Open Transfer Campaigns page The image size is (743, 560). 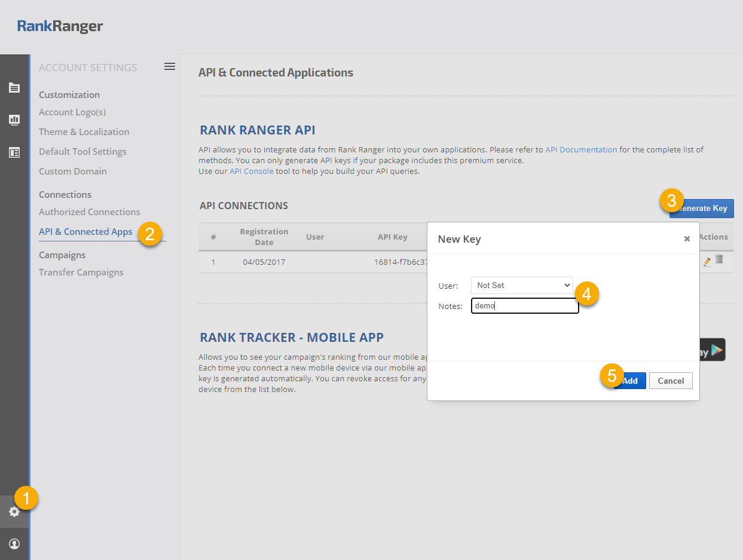[x=81, y=273]
